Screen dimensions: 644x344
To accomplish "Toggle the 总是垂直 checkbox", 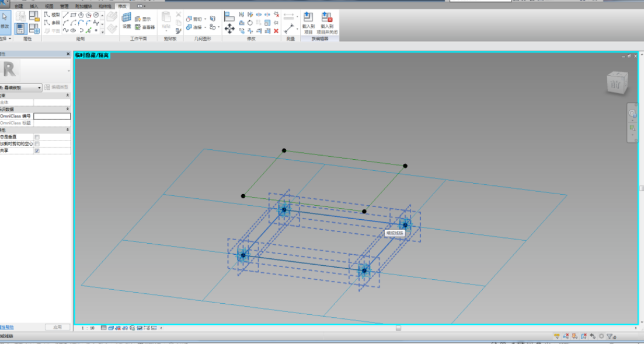I will click(37, 136).
